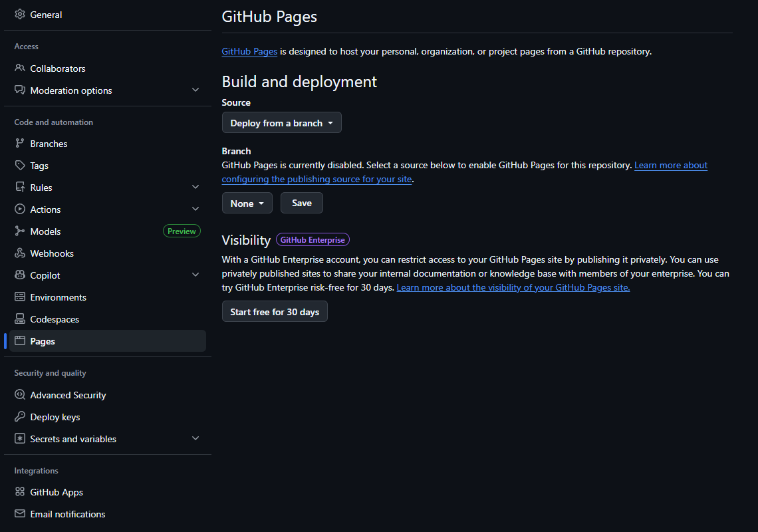The height and width of the screenshot is (532, 758).
Task: Click the Integrations section label
Action: pyautogui.click(x=37, y=471)
